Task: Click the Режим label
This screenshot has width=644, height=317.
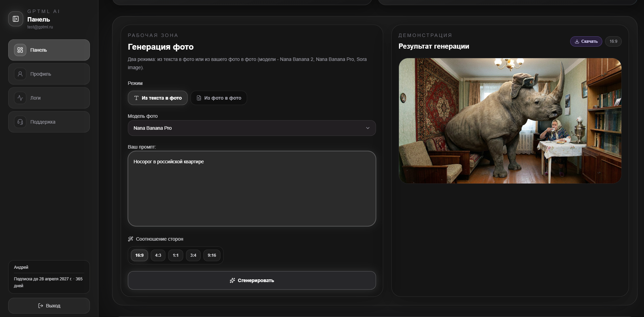Action: (x=135, y=83)
